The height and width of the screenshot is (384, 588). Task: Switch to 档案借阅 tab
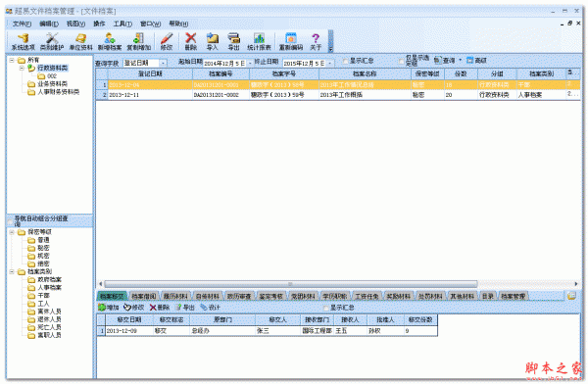click(144, 296)
